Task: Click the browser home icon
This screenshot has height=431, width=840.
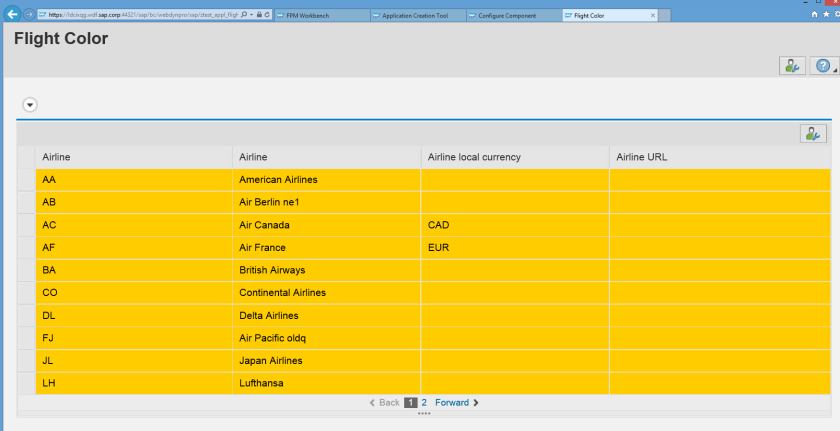Action: [815, 15]
